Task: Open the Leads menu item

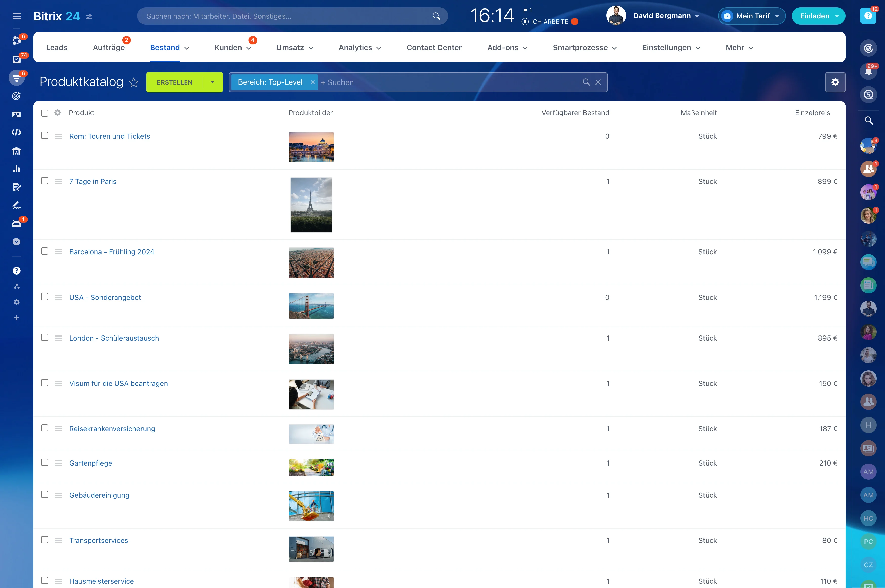Action: [x=56, y=47]
